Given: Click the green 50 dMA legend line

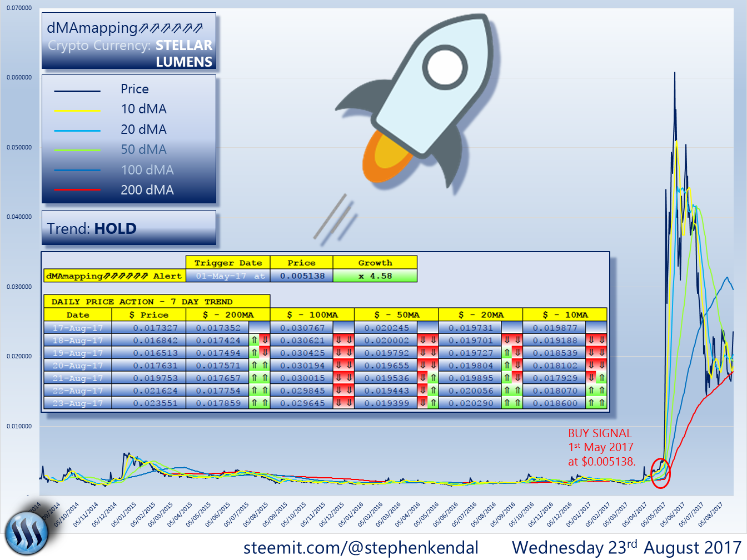Looking at the screenshot, I should [x=77, y=151].
